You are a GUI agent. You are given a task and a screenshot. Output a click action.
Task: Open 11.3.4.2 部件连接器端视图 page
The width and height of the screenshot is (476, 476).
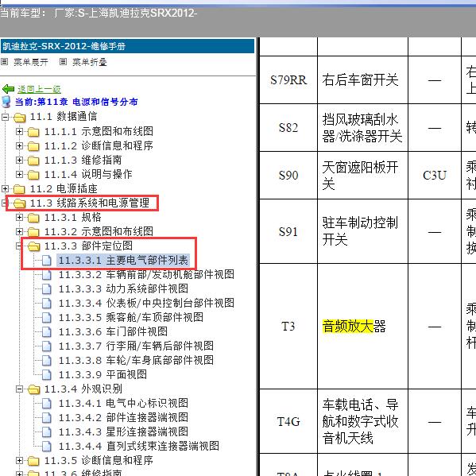[123, 418]
